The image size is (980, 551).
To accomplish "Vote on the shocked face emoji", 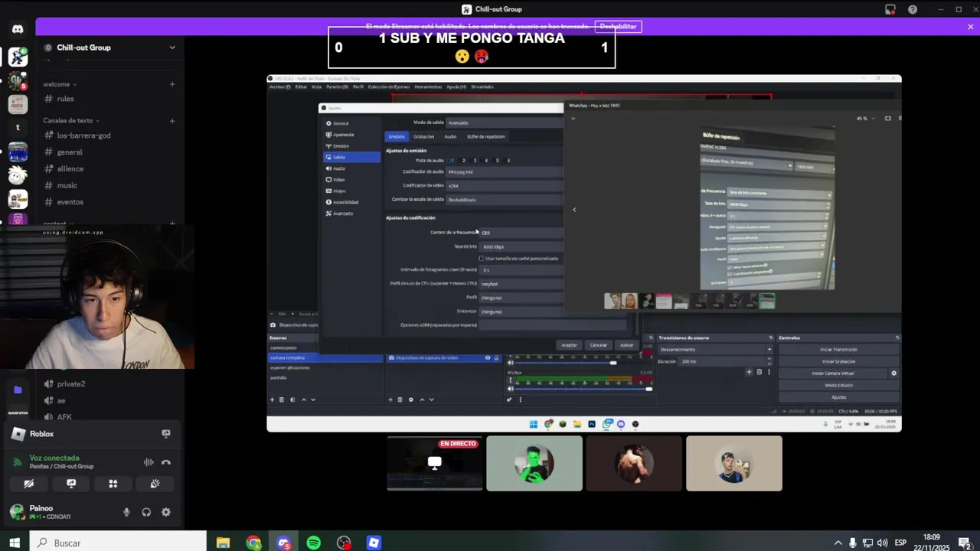I will point(462,56).
